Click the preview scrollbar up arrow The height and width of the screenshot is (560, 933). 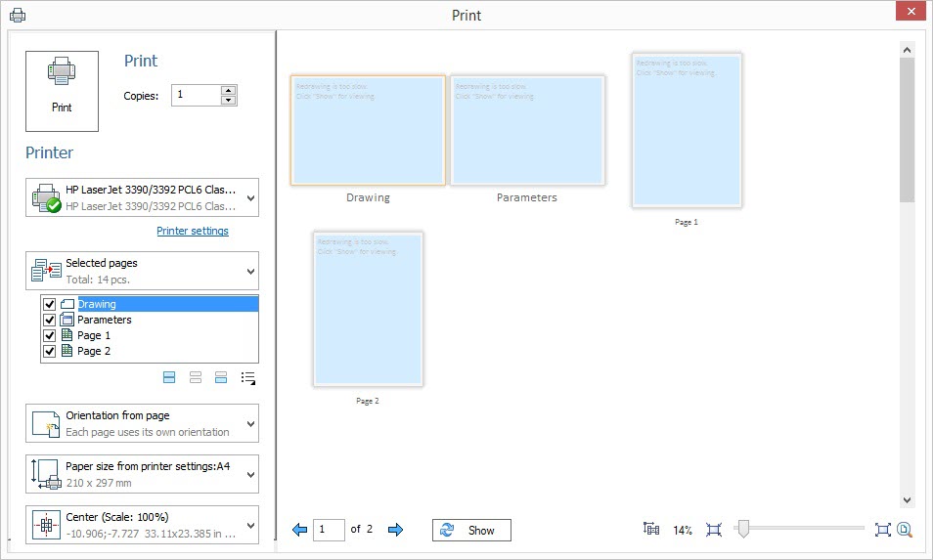(907, 50)
